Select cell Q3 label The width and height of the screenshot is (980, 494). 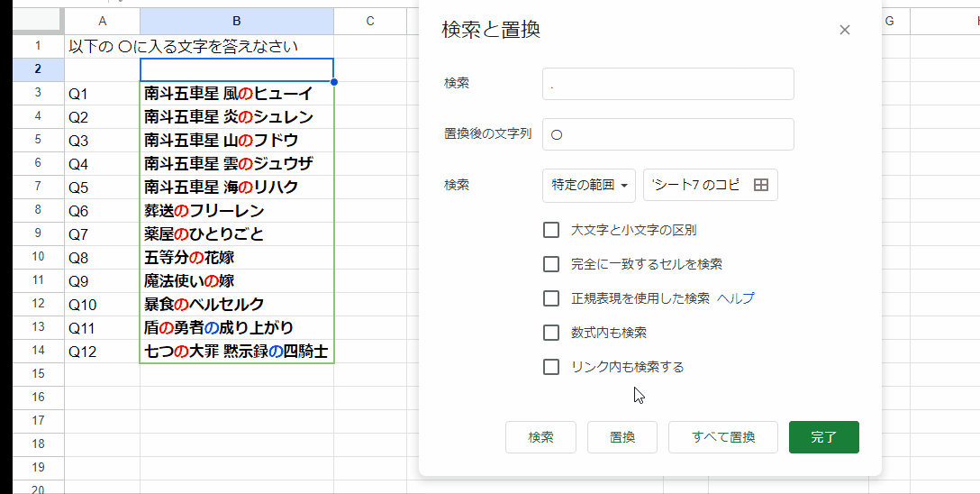[102, 140]
